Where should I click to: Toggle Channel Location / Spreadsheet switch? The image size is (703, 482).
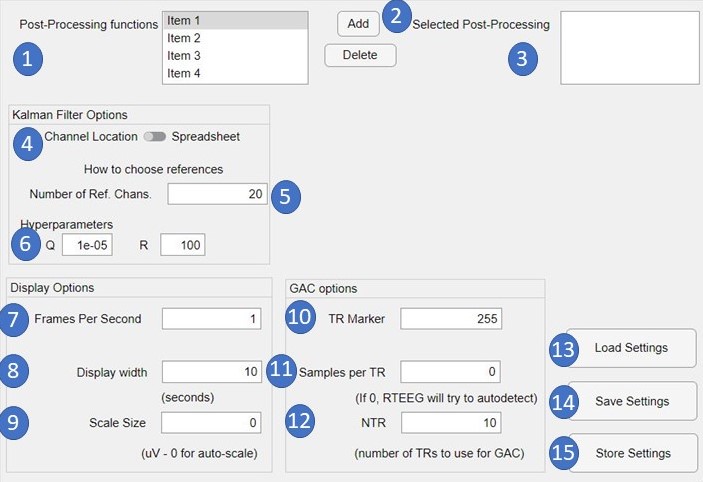155,137
